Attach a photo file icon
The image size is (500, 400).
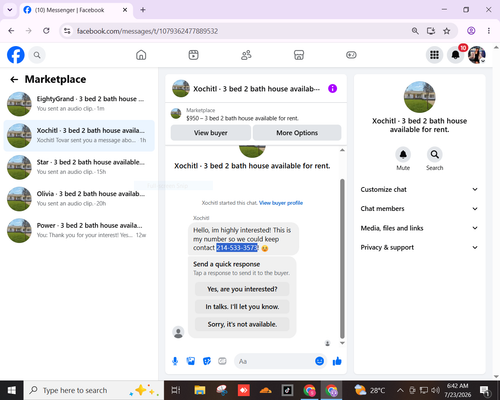191,361
